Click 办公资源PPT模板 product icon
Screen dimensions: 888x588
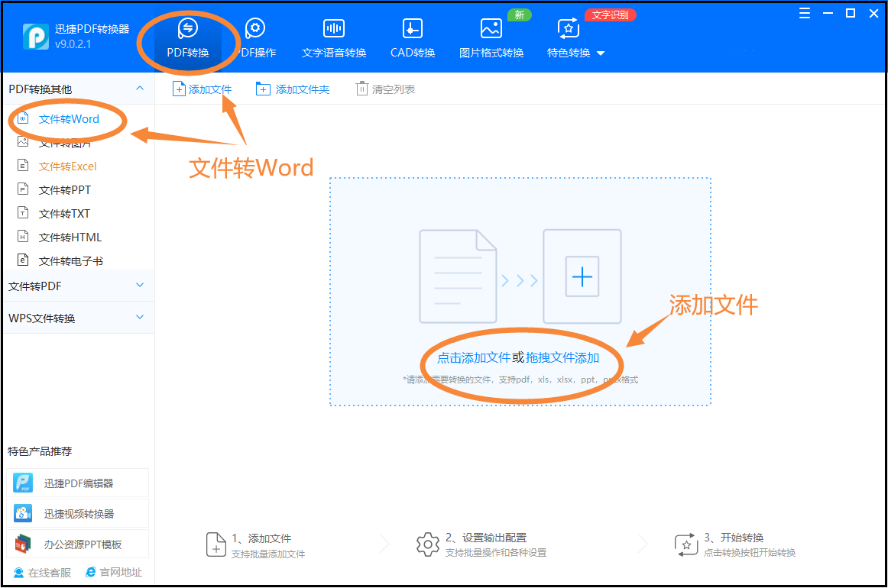23,544
